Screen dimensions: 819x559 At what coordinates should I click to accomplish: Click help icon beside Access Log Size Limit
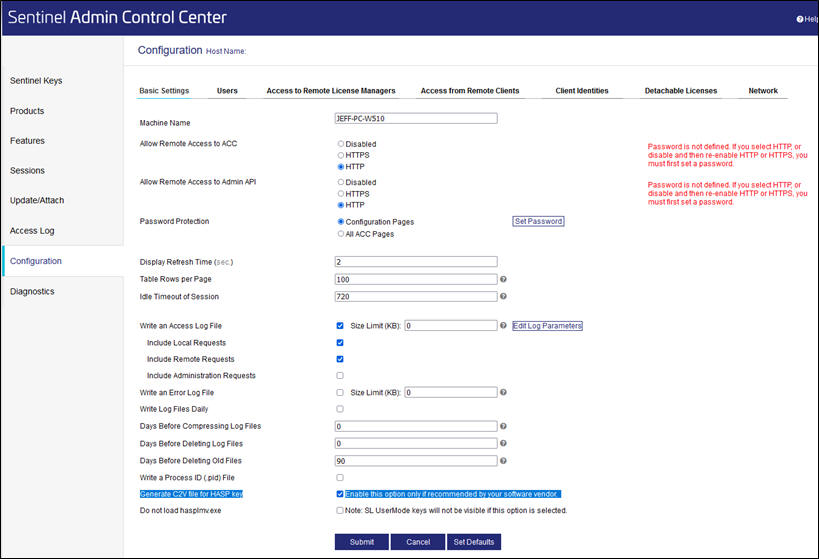503,325
